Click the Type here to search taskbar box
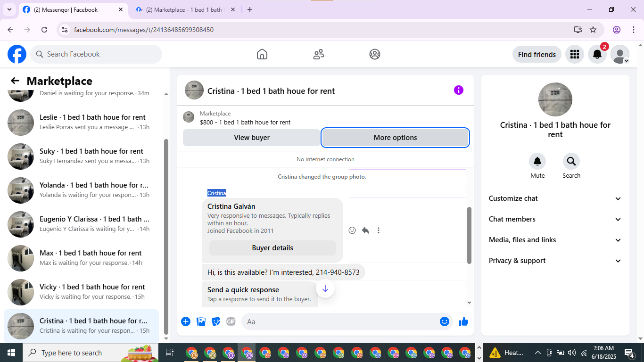Screen dimensions: 644x362 (91, 353)
